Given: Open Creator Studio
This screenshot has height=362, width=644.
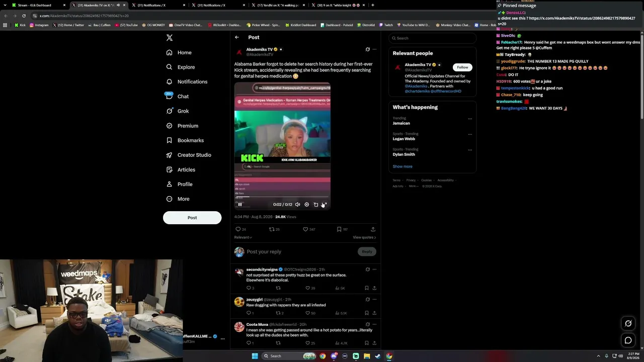Looking at the screenshot, I should (x=188, y=155).
